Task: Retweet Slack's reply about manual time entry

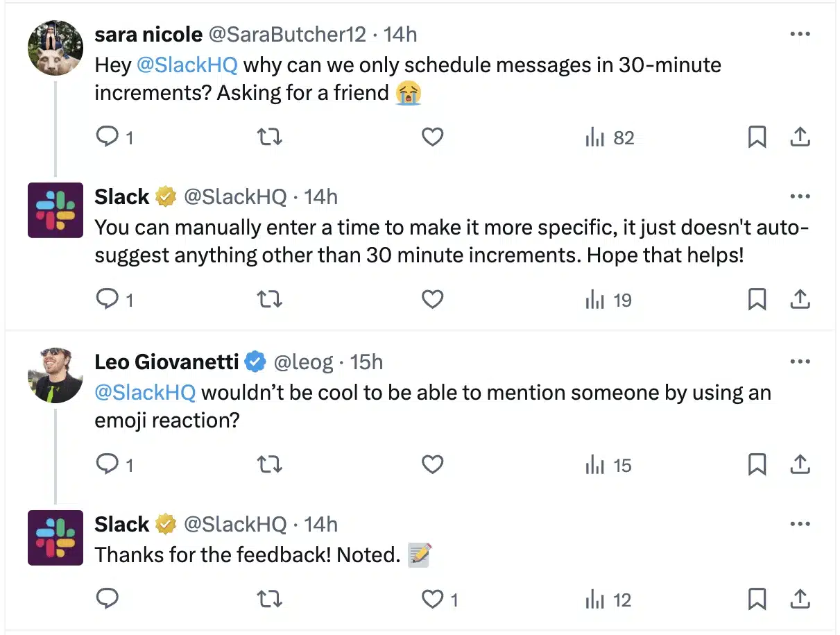Action: pyautogui.click(x=270, y=299)
